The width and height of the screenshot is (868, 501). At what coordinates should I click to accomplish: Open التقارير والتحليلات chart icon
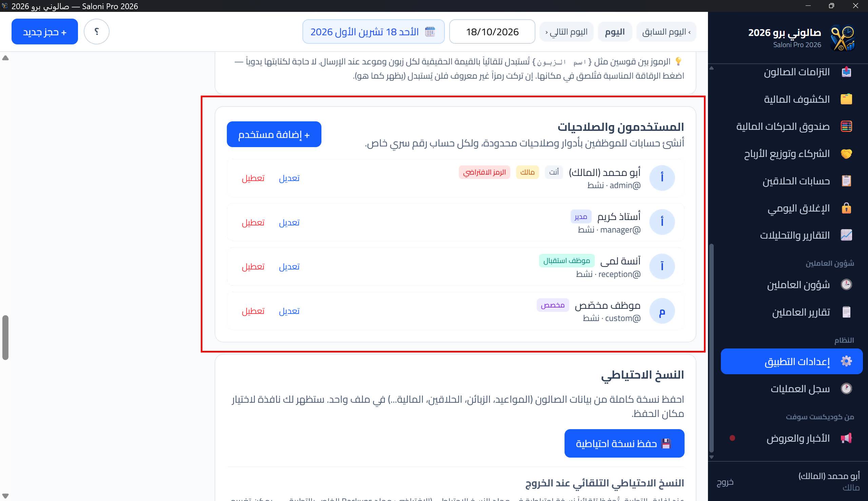846,235
